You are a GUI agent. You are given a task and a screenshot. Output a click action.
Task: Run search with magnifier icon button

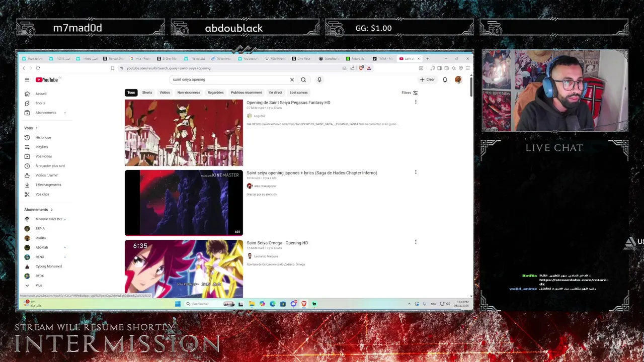303,79
